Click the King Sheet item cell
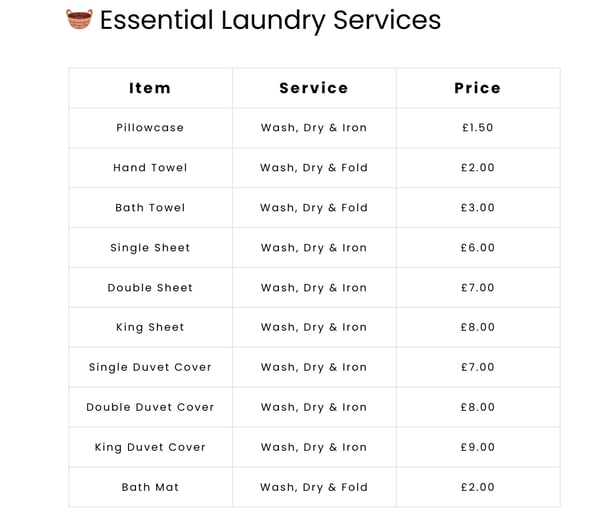This screenshot has width=606, height=519. (x=150, y=327)
